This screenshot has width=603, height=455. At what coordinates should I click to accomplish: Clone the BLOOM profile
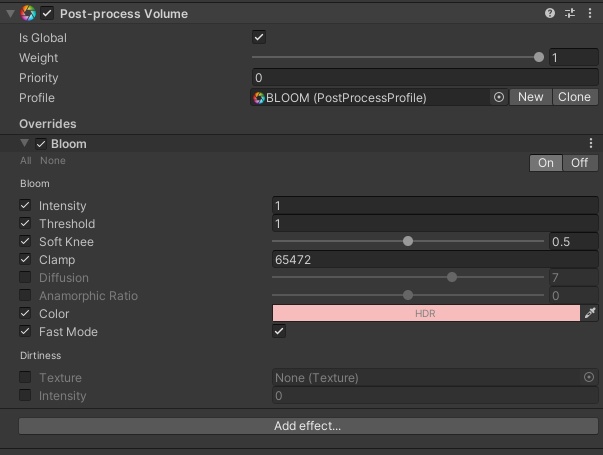coord(574,98)
